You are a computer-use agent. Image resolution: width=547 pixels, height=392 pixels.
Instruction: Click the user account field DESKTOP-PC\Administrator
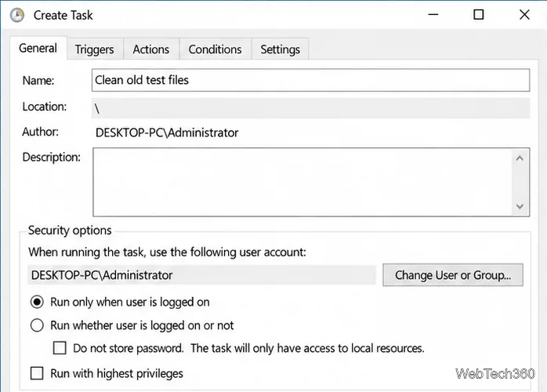[x=201, y=275]
